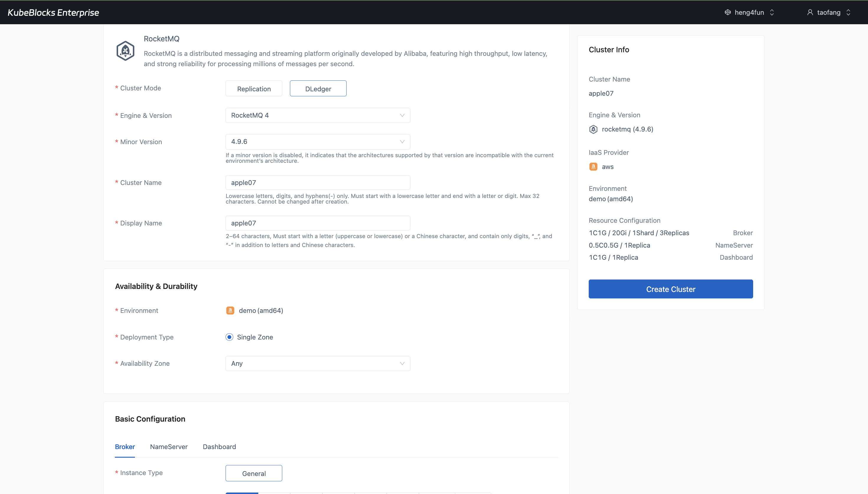
Task: Click 'demo (amd64)' text in Cluster Info panel
Action: [611, 199]
